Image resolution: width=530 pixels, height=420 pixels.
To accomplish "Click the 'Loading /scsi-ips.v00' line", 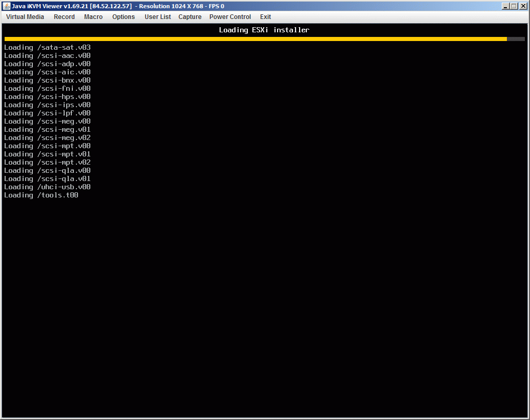I will (x=47, y=105).
